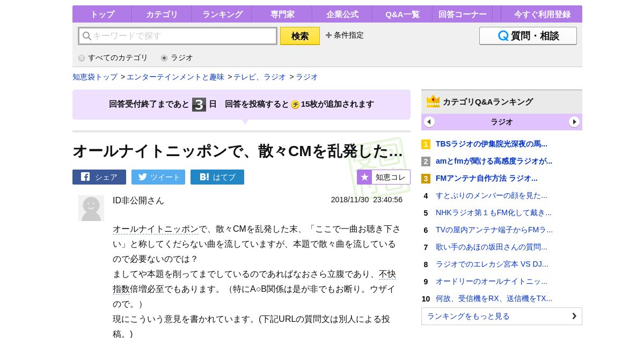Click the ID非公開さん user avatar

(x=91, y=208)
